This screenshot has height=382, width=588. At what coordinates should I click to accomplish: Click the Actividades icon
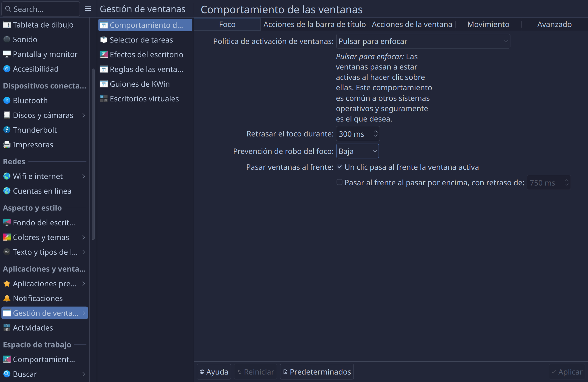7,328
